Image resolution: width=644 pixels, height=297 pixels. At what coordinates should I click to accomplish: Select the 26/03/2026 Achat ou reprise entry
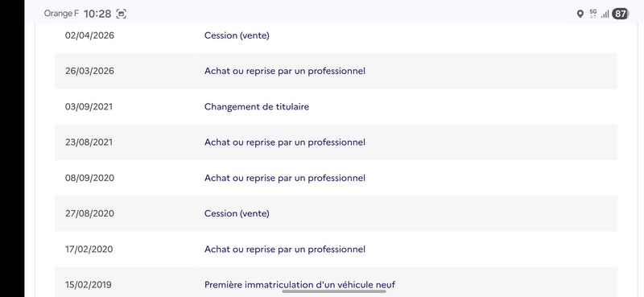coord(336,71)
